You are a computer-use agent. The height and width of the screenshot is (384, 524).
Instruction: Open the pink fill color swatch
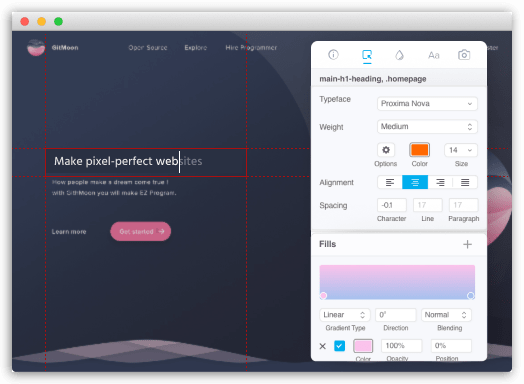[363, 346]
